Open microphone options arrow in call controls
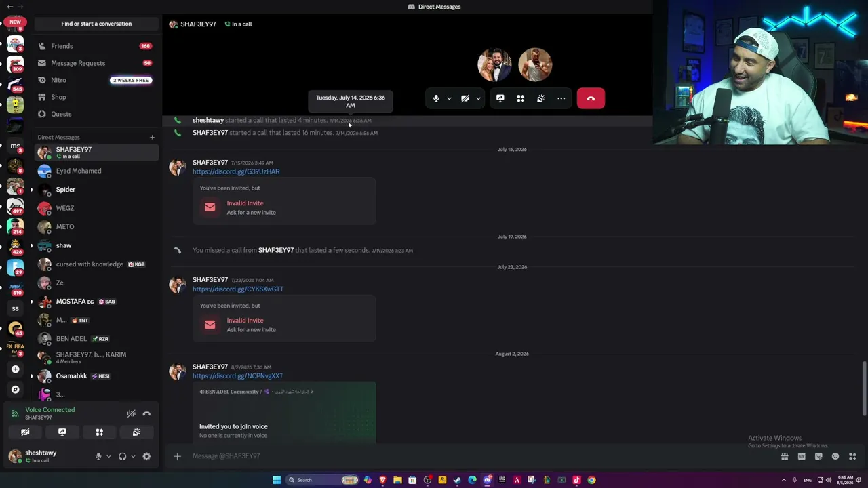 point(449,99)
